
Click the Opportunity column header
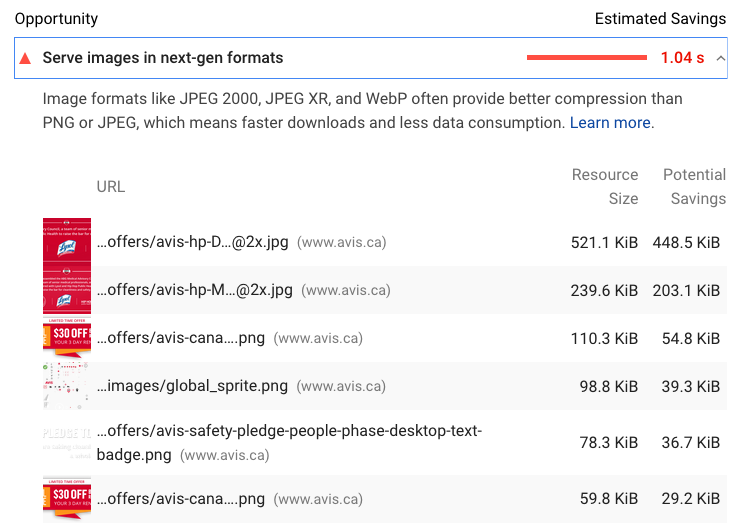click(x=56, y=19)
